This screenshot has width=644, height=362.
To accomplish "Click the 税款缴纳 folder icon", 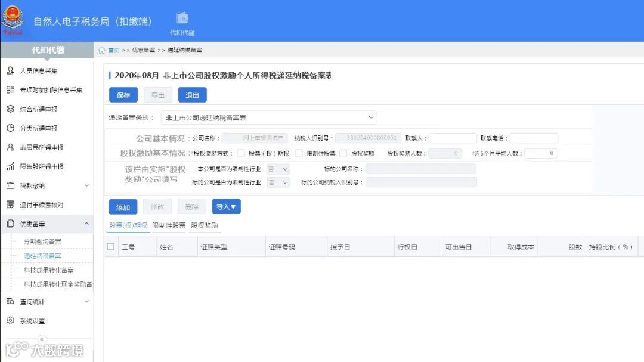I will [x=10, y=185].
